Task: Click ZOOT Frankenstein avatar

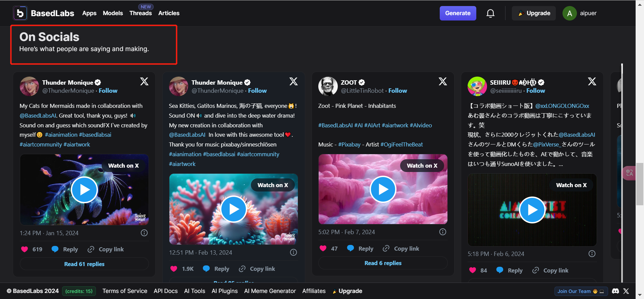Action: [x=328, y=86]
